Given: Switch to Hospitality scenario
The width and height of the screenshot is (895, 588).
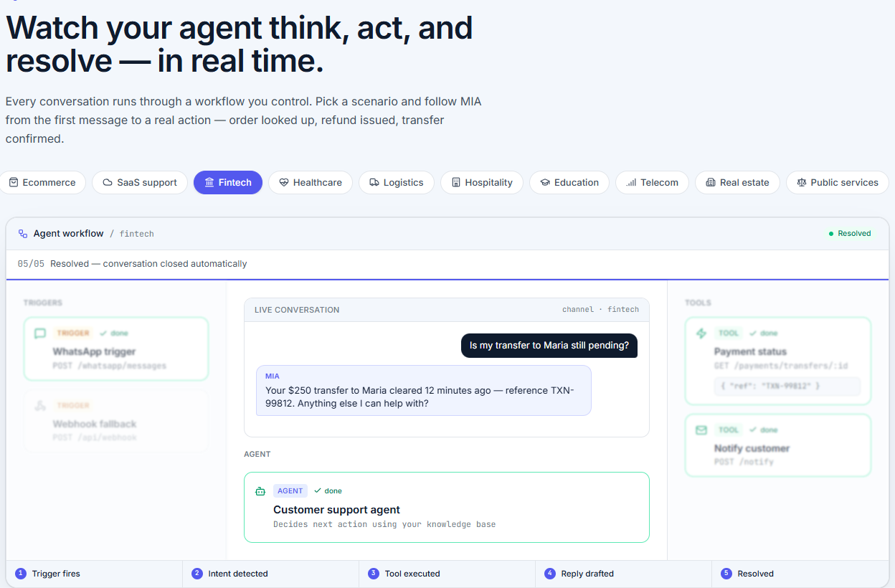Looking at the screenshot, I should pyautogui.click(x=482, y=182).
